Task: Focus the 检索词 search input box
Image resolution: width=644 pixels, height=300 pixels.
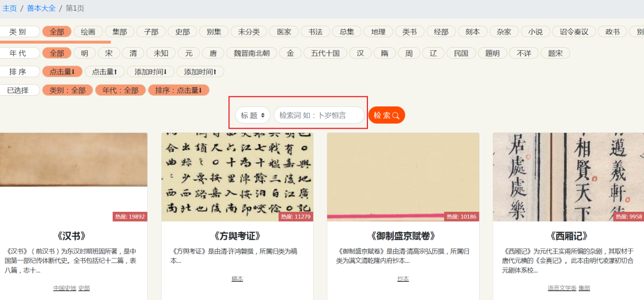Action: 320,115
